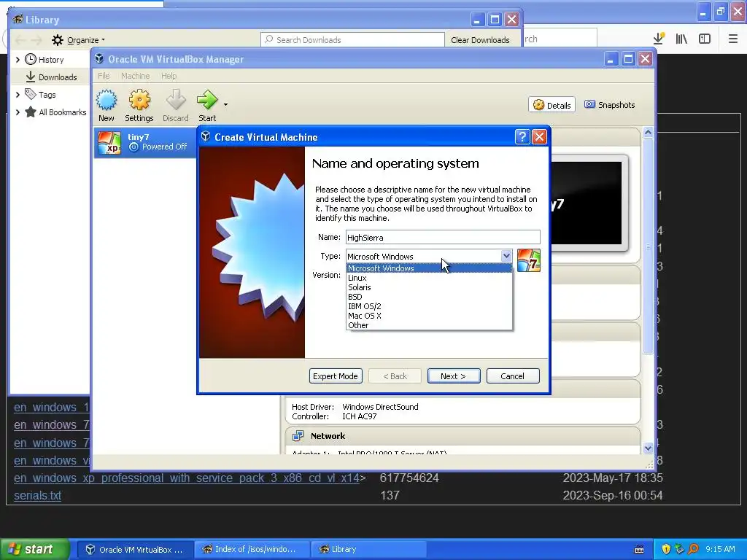Choose BSD from the type list
Screen dimensions: 747x560
pyautogui.click(x=429, y=297)
